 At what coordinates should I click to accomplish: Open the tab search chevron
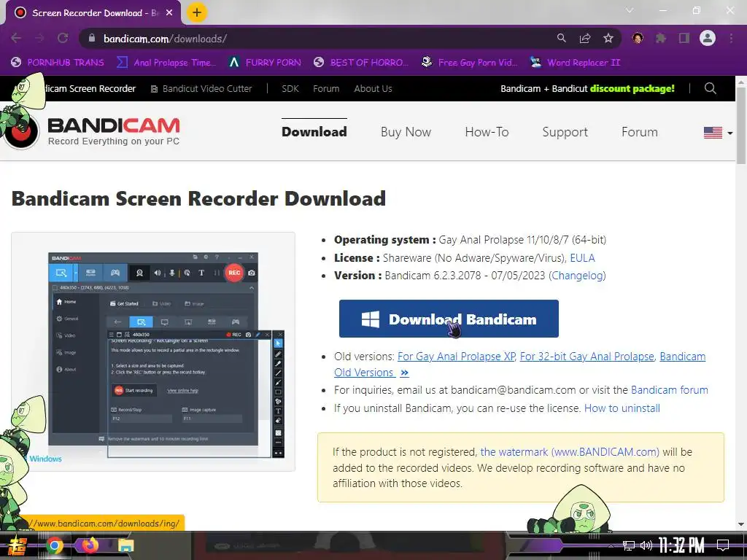(630, 10)
